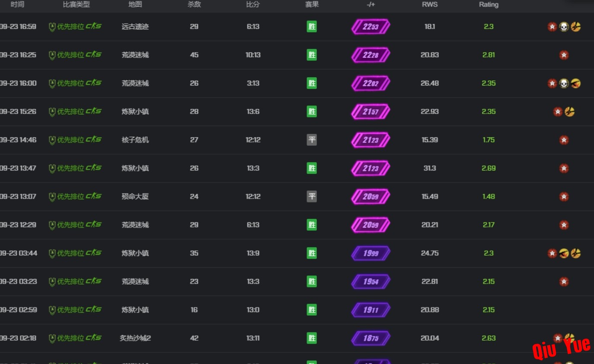Click the gray draw icon for 14:46 match
This screenshot has width=594, height=364.
click(x=312, y=140)
